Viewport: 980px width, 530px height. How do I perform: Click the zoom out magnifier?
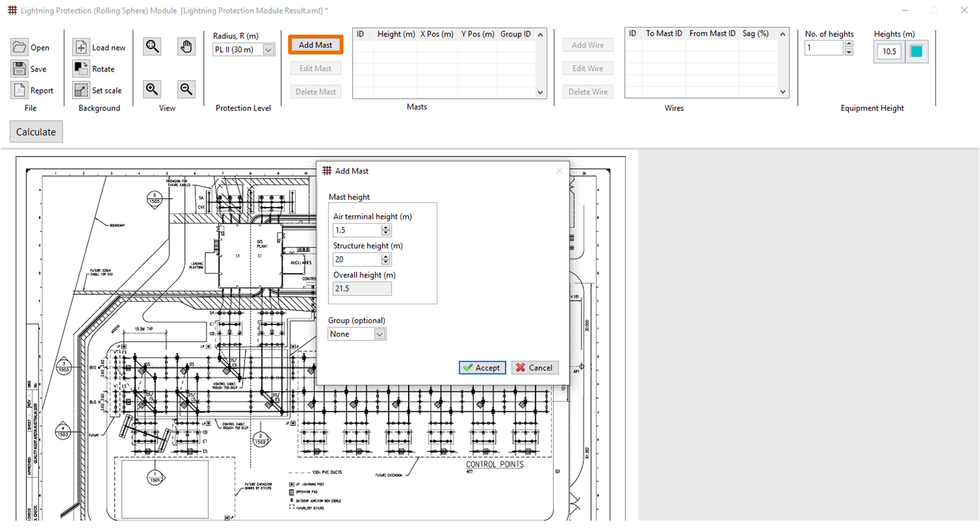186,90
